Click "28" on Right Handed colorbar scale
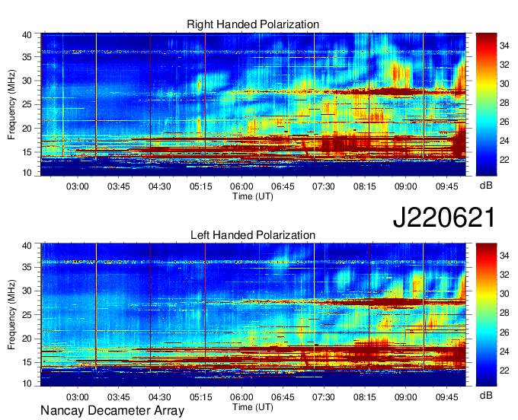 [504, 103]
